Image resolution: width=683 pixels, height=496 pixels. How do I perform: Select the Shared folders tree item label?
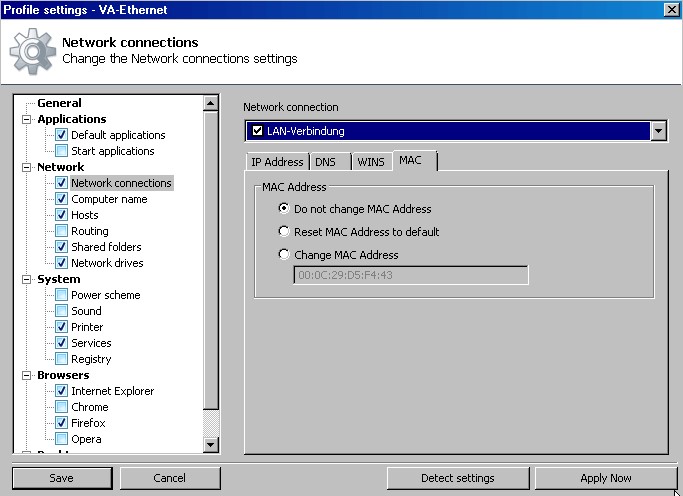pyautogui.click(x=106, y=247)
